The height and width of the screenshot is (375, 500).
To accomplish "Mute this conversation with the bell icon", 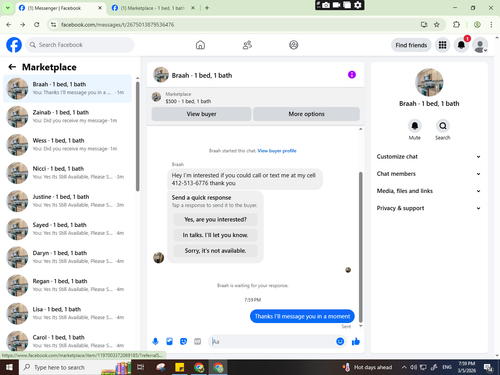I will 415,126.
